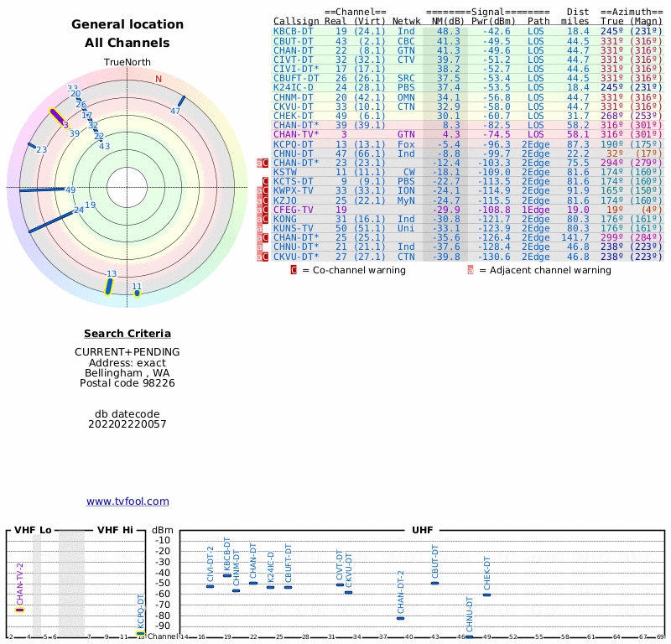Click the 'UHF' band heading
The image size is (671, 644).
(x=423, y=530)
